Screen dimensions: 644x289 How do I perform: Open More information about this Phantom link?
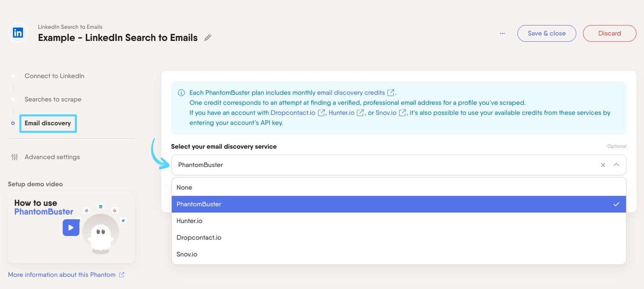(x=62, y=275)
